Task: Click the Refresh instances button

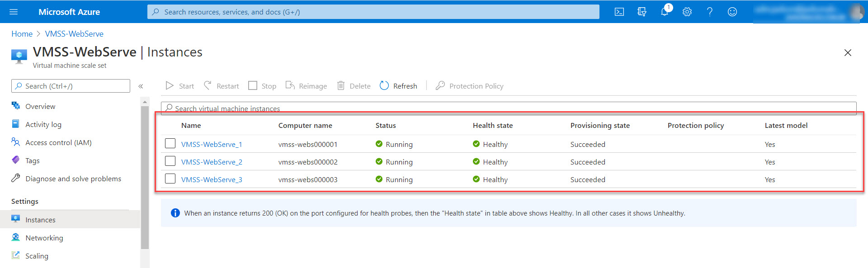Action: click(x=398, y=86)
